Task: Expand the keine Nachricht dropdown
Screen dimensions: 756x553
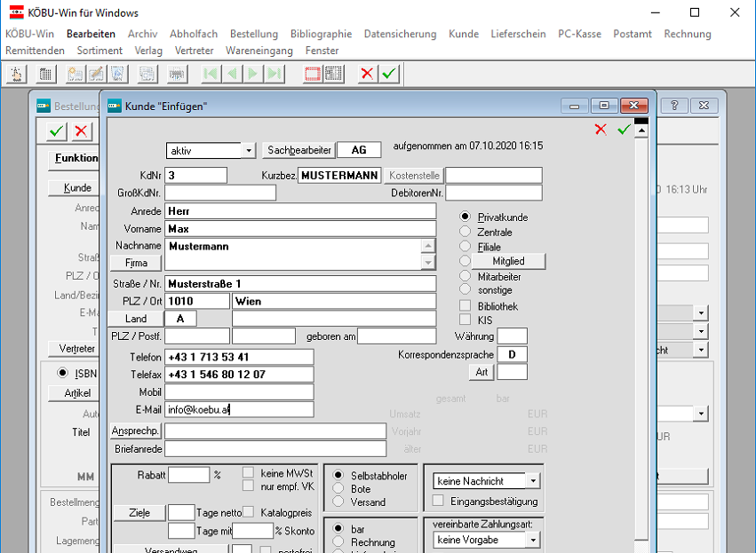Action: (x=532, y=481)
